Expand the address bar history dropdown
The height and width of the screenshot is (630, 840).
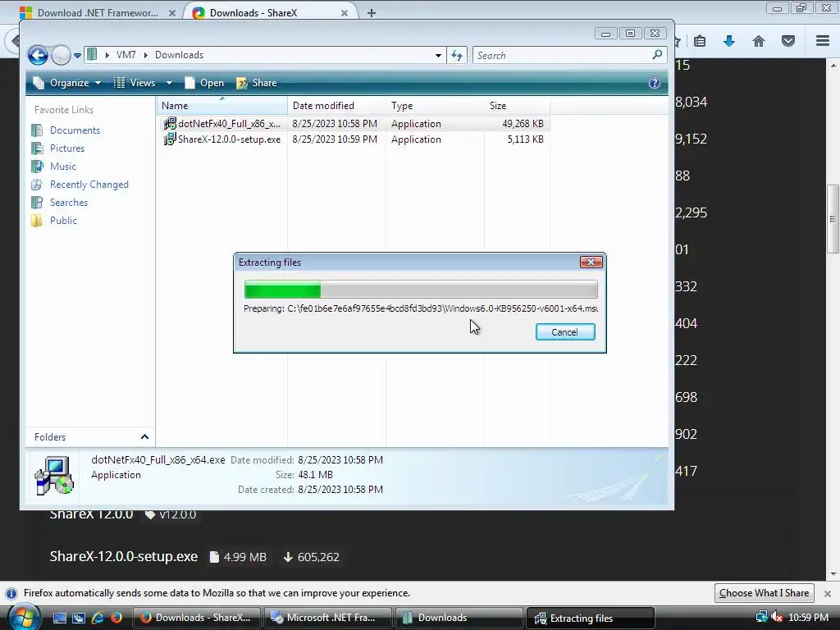point(438,55)
